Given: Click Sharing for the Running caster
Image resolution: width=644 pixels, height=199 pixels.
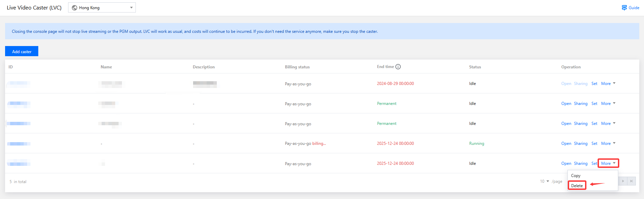Looking at the screenshot, I should click(x=581, y=143).
